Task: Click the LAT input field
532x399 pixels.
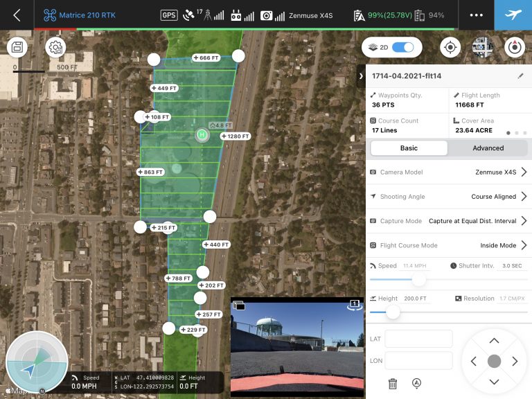Action: (x=418, y=339)
